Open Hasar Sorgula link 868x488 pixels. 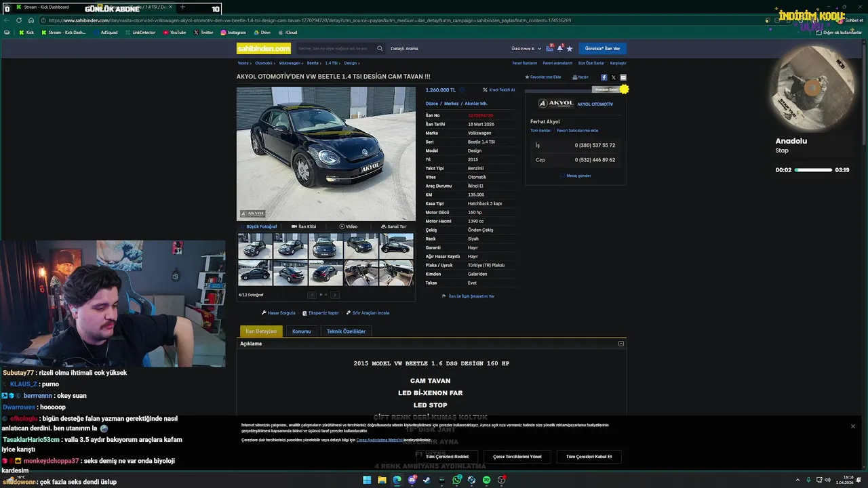pyautogui.click(x=279, y=313)
